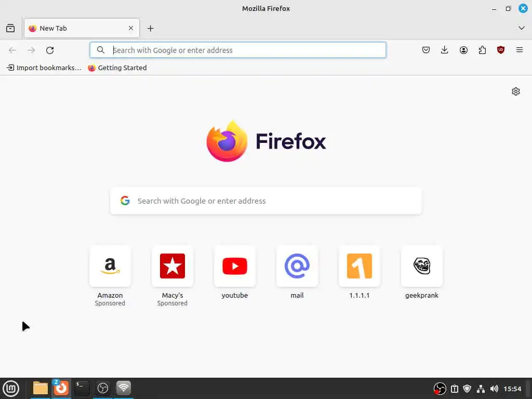Viewport: 532px width, 399px height.
Task: Open the Linux Mint start menu
Action: click(11, 389)
